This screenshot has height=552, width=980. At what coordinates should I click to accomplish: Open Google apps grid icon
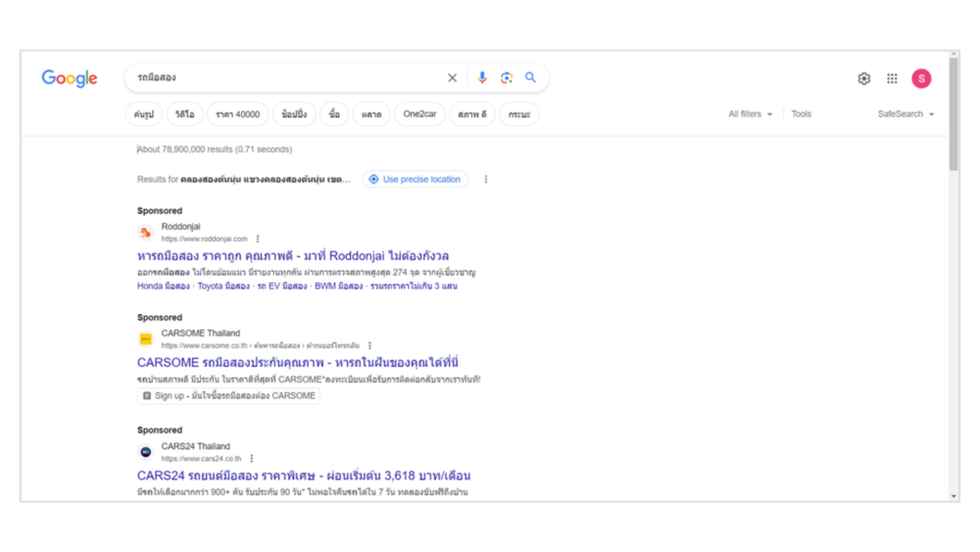892,78
